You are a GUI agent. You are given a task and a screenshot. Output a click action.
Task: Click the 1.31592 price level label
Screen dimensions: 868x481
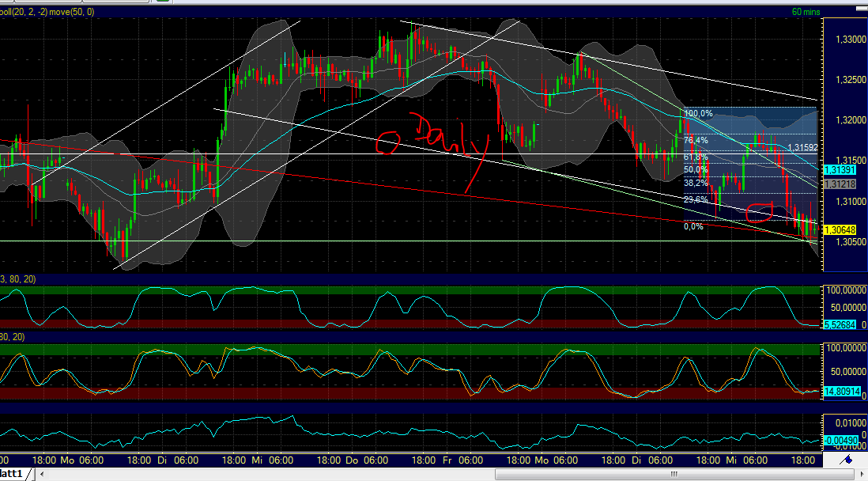pos(804,147)
